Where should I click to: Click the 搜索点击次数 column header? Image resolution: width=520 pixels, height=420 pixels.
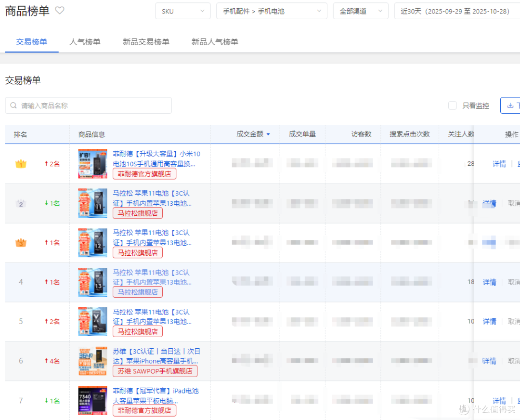[x=410, y=134]
